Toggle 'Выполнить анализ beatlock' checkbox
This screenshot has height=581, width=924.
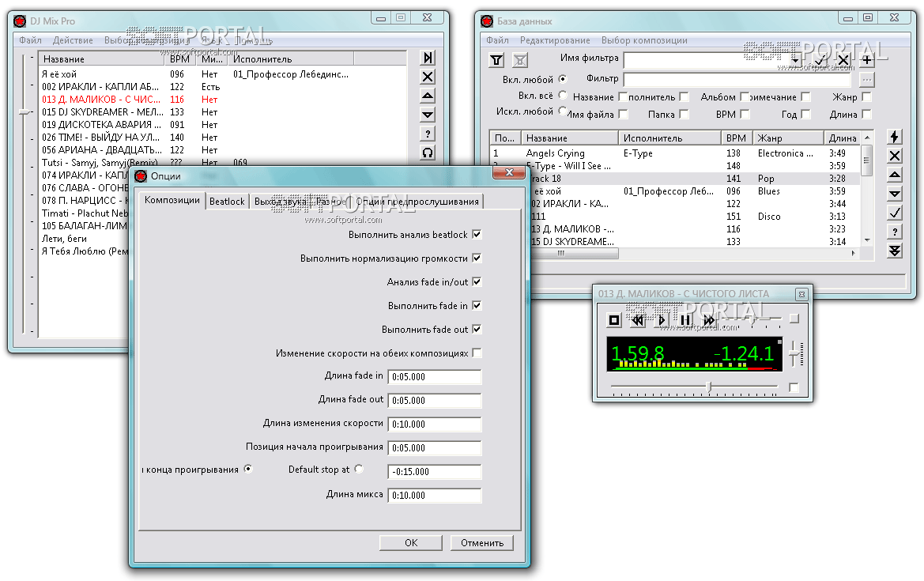(x=477, y=235)
